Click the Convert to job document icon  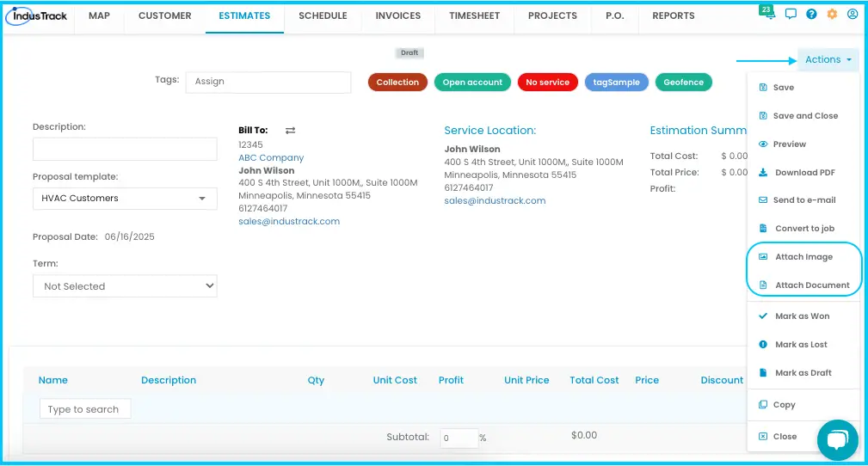(x=763, y=228)
